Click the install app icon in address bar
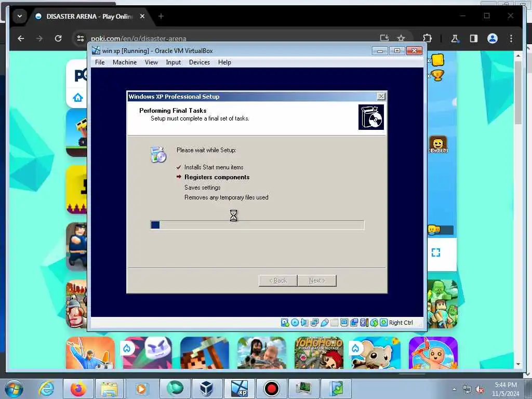The width and height of the screenshot is (532, 399). 384,38
